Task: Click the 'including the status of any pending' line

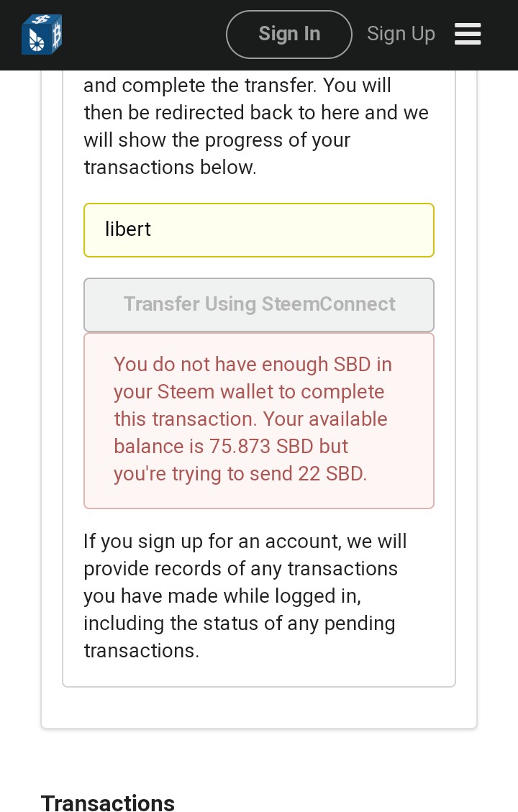Action: click(x=239, y=623)
